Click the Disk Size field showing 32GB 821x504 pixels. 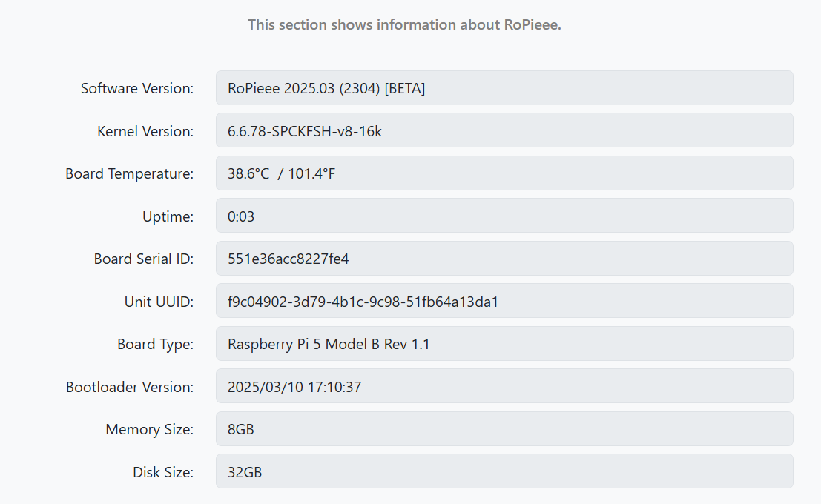(x=504, y=471)
